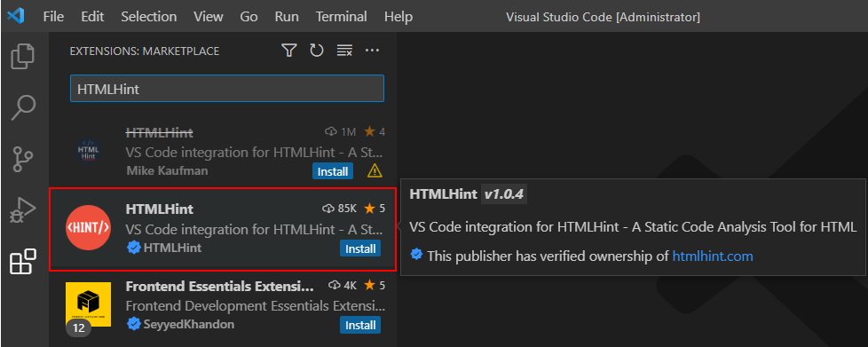This screenshot has width=868, height=347.
Task: Click the extensions search field containing HTMLHint
Action: point(227,89)
